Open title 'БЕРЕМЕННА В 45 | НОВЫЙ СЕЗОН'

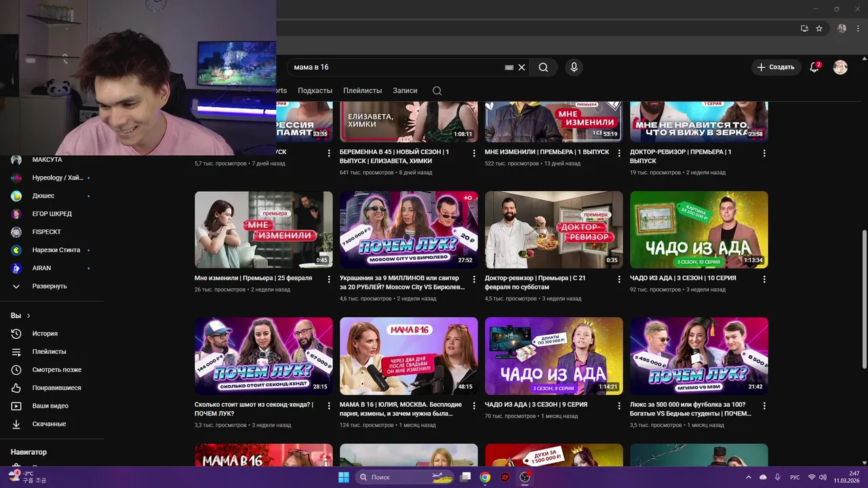[x=395, y=157]
